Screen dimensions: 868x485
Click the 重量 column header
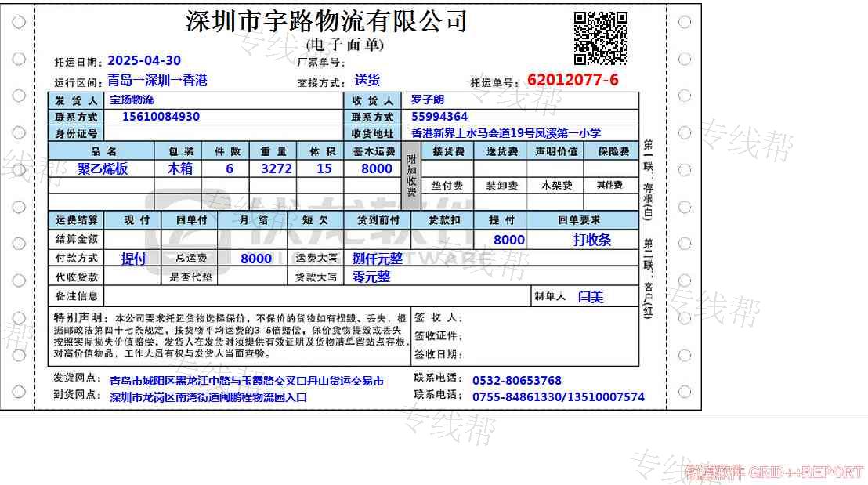(273, 152)
